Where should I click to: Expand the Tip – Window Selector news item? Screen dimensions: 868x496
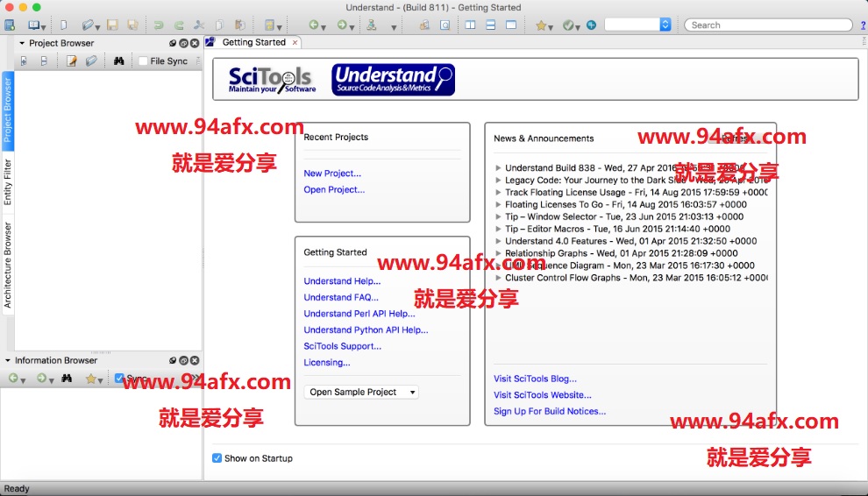pos(498,216)
